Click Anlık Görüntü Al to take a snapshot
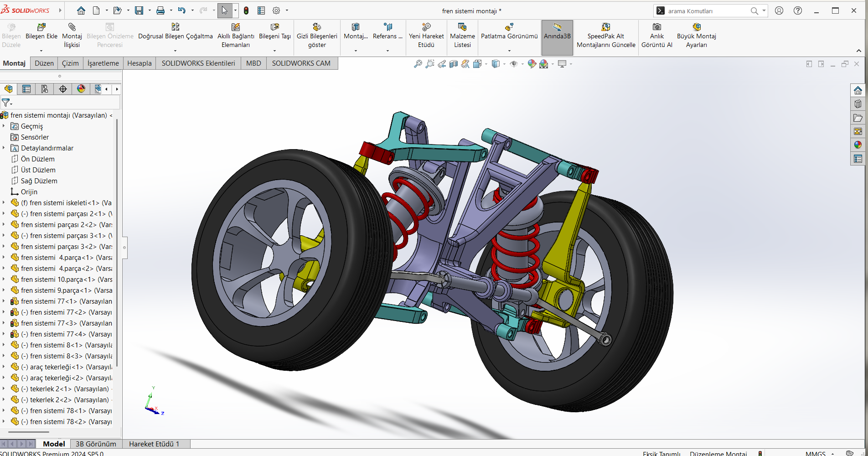This screenshot has height=456, width=868. 657,36
